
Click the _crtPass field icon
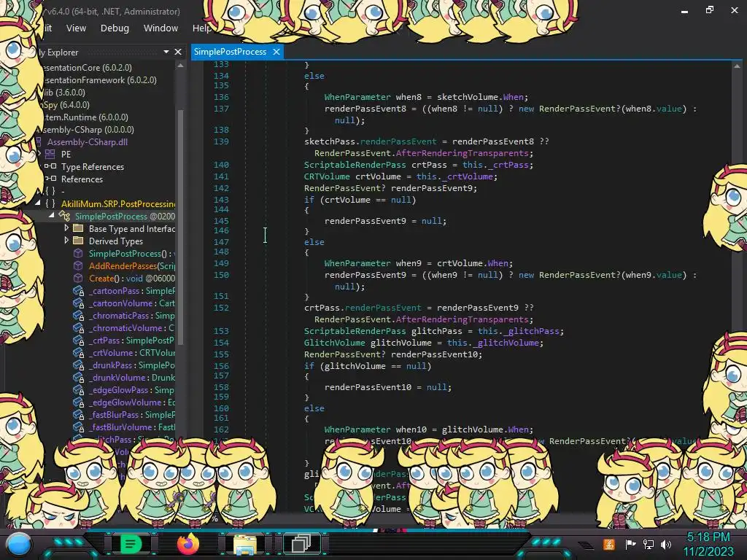pyautogui.click(x=78, y=340)
